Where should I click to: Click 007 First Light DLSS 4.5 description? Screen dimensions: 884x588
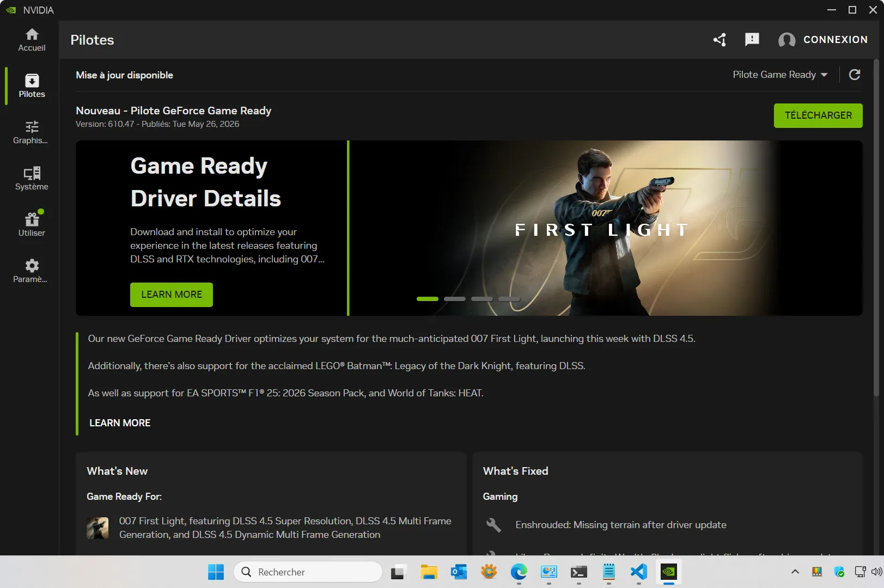coord(285,528)
